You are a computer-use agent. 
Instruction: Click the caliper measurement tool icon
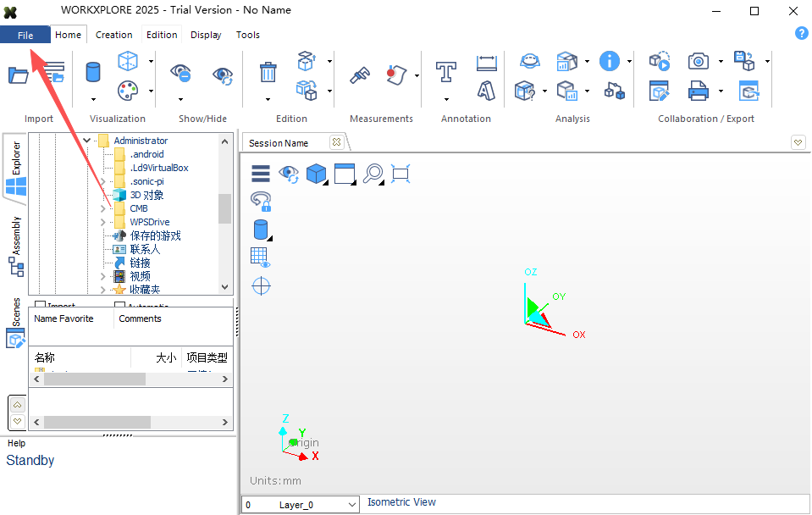click(x=359, y=75)
